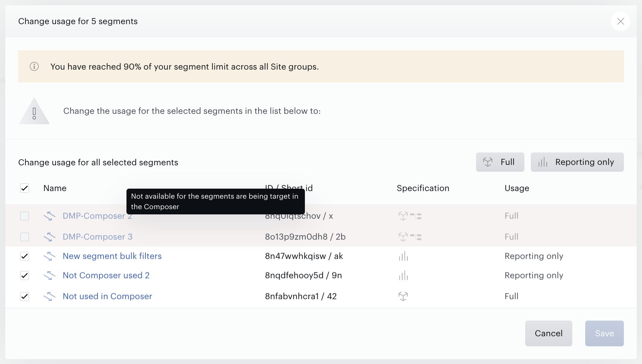Click Full usage for Not used in Composer
The height and width of the screenshot is (364, 642).
[512, 296]
